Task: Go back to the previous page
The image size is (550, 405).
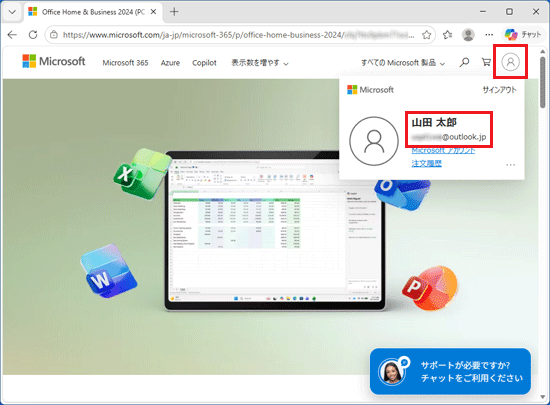Action: pyautogui.click(x=12, y=35)
